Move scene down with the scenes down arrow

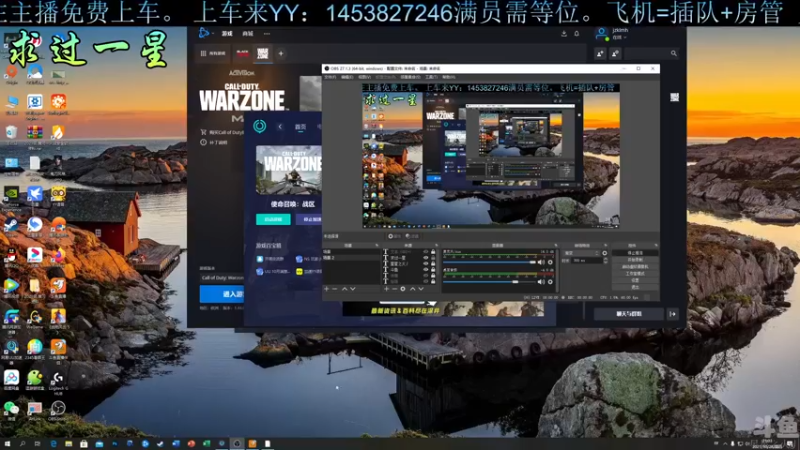click(x=353, y=289)
